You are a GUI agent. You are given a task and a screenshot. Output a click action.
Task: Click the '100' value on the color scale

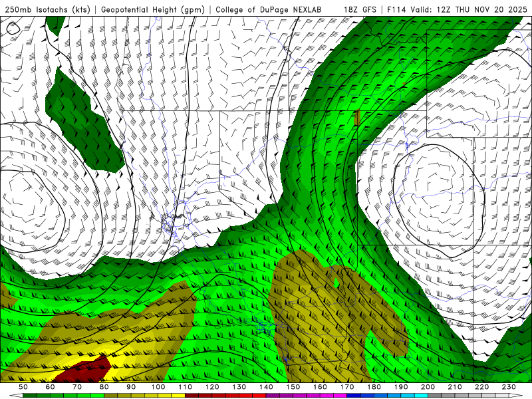[x=158, y=387]
